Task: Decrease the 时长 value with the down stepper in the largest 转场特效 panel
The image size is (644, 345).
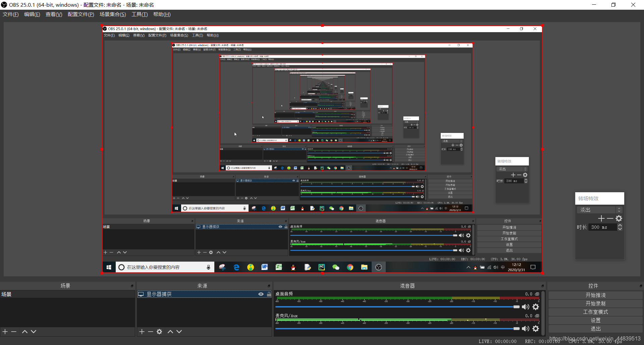Action: pos(620,229)
